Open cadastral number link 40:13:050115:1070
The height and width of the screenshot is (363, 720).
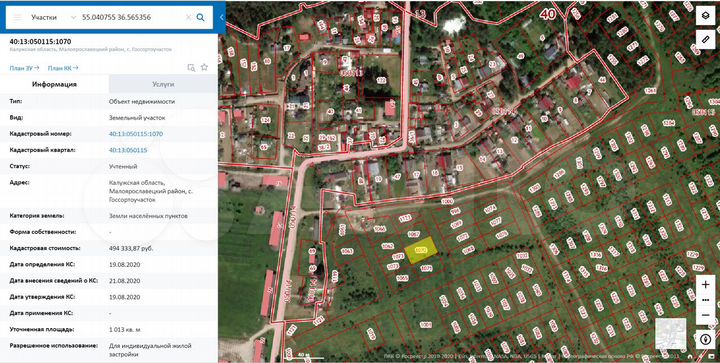coord(136,134)
